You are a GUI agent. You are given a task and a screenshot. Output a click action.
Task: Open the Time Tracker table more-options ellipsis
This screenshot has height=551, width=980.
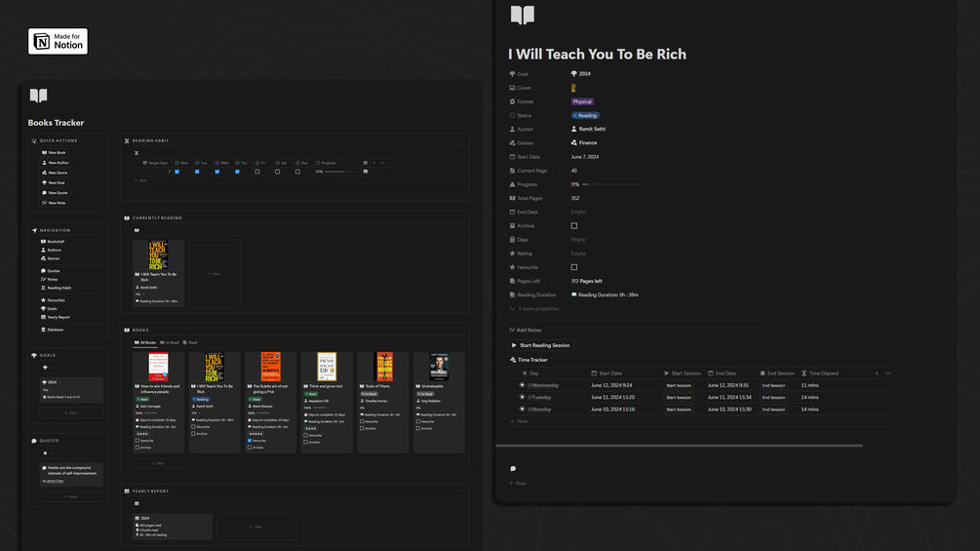pos(888,374)
